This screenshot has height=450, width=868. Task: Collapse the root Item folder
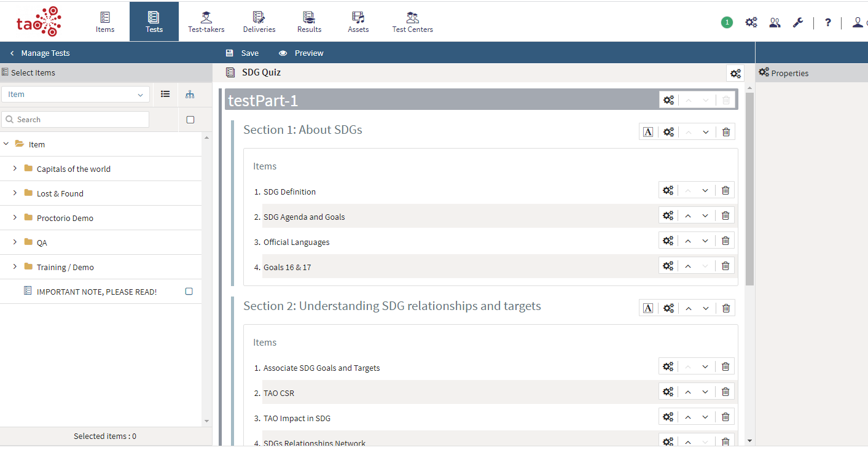coord(6,144)
